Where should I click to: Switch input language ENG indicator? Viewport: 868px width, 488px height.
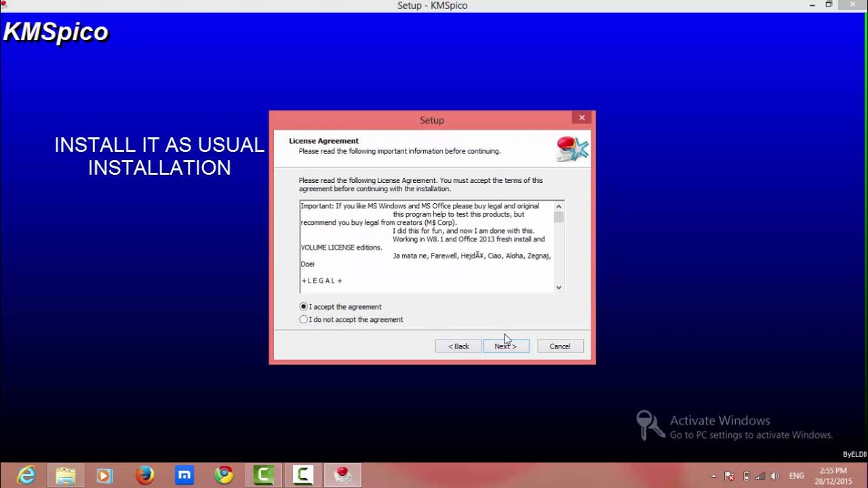pos(797,476)
